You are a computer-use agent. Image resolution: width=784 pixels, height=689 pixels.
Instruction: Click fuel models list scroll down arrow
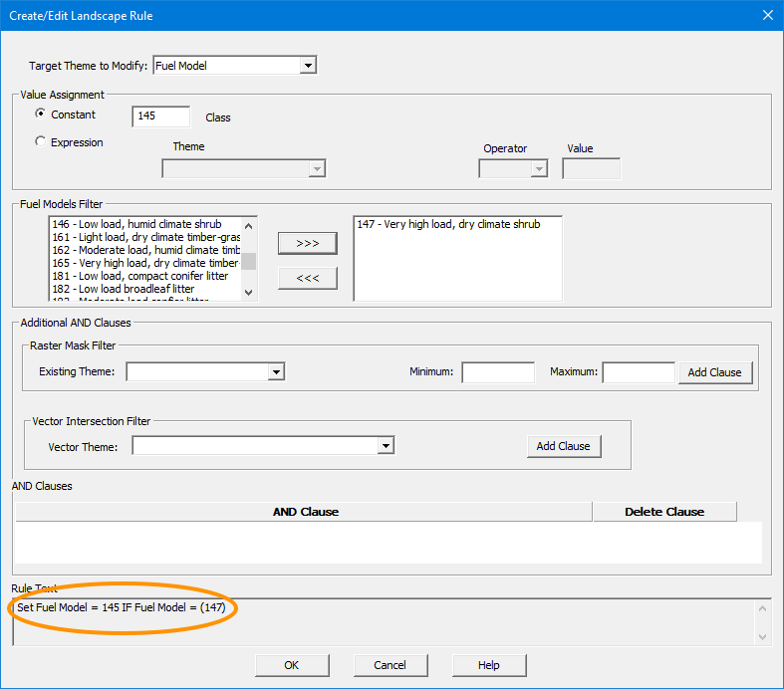pyautogui.click(x=248, y=293)
